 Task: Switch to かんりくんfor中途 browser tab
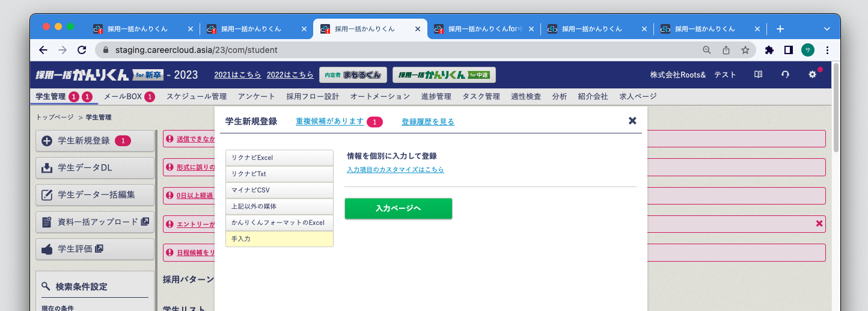[484, 29]
